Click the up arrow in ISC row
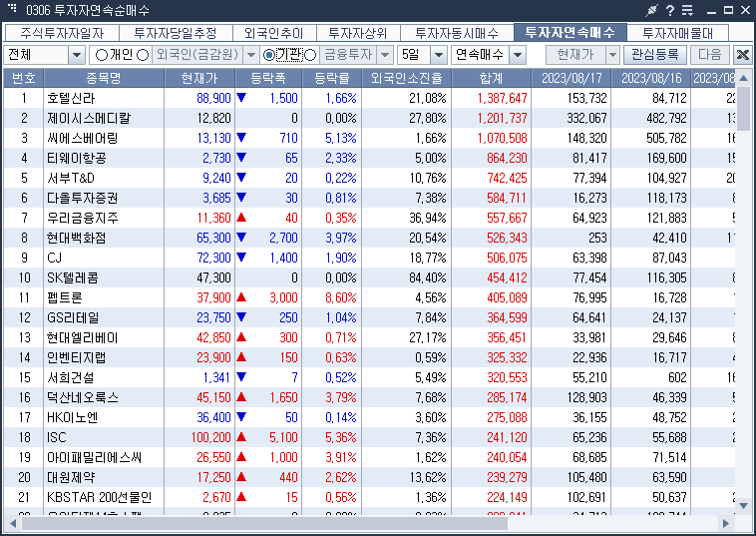Screen dimensions: 756x536 [241, 437]
